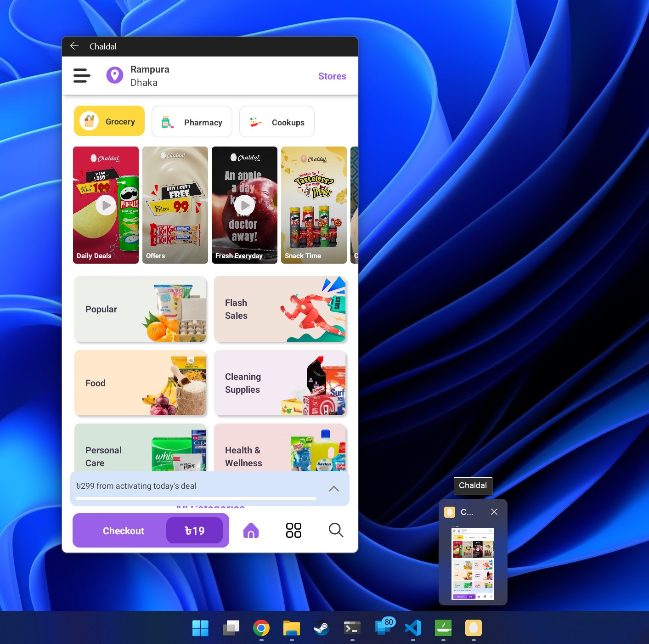
Task: Go back using the arrow in the Chaldal title bar
Action: pyautogui.click(x=74, y=46)
